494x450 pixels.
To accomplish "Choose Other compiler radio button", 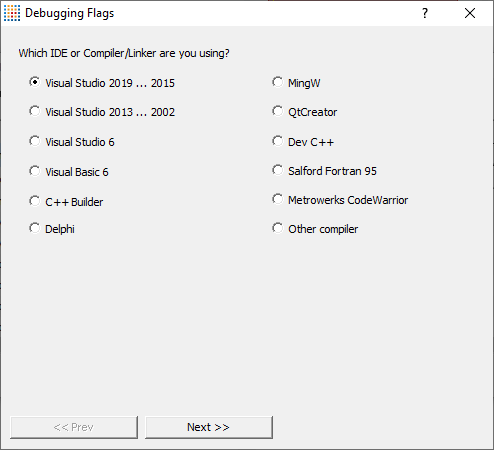I will pos(315,229).
